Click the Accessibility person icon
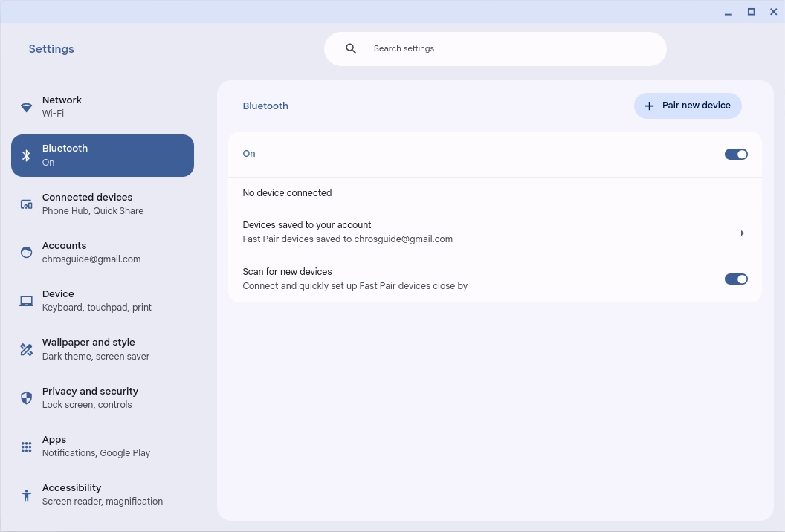Screen dimensions: 785x532 click(27, 495)
